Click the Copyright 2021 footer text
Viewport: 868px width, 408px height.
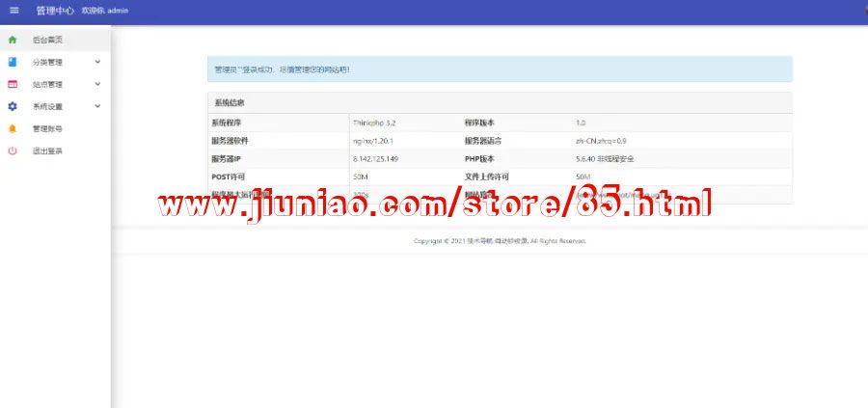[x=500, y=241]
